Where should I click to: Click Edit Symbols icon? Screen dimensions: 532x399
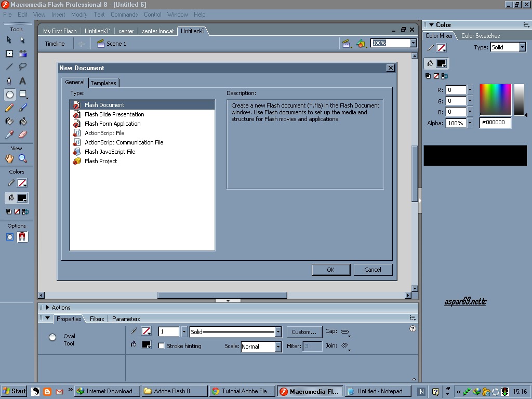[x=362, y=44]
